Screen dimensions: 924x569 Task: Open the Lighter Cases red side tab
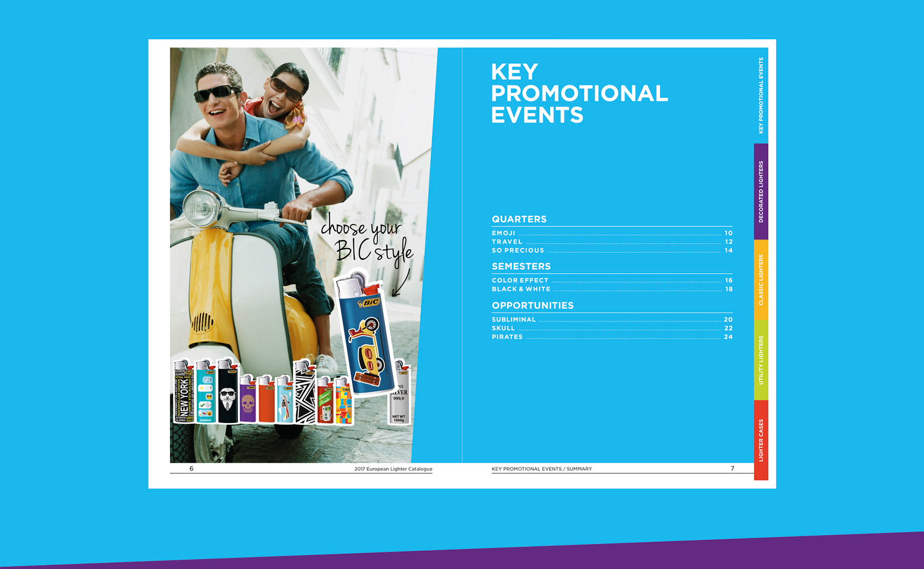coord(761,440)
